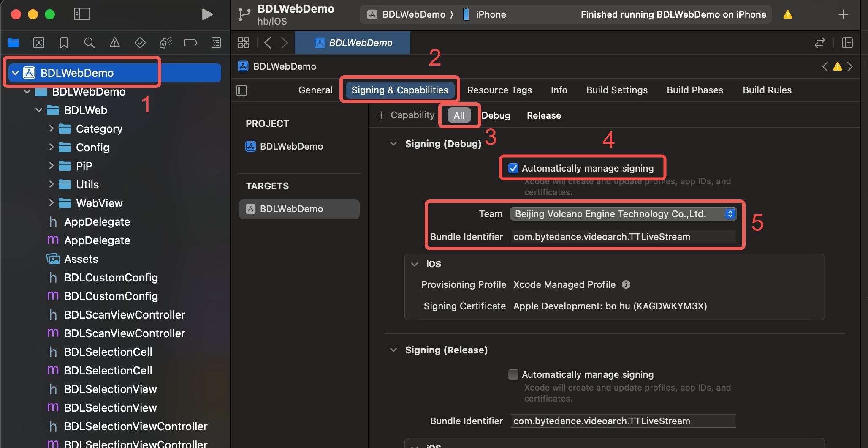Open the issue navigator warning icon
The height and width of the screenshot is (448, 868).
pyautogui.click(x=115, y=43)
